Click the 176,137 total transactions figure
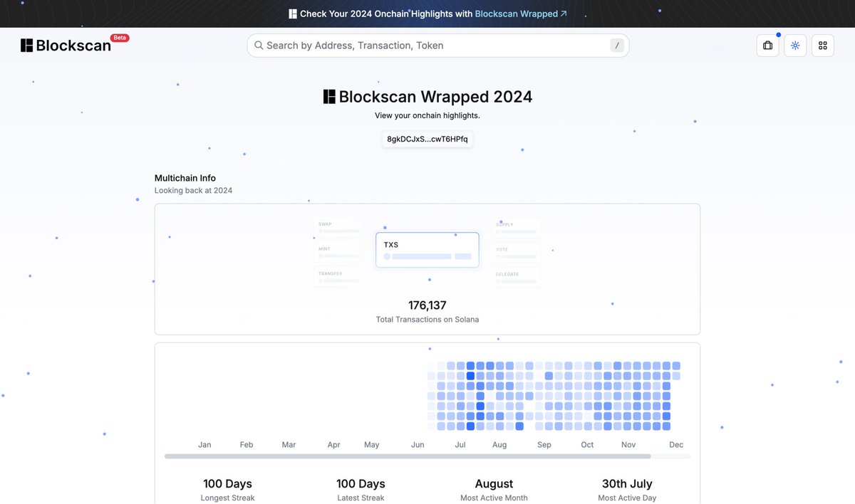The width and height of the screenshot is (855, 504). pyautogui.click(x=427, y=305)
